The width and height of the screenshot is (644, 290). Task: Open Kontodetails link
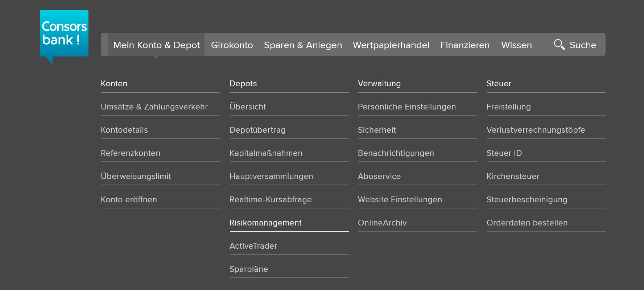[124, 130]
